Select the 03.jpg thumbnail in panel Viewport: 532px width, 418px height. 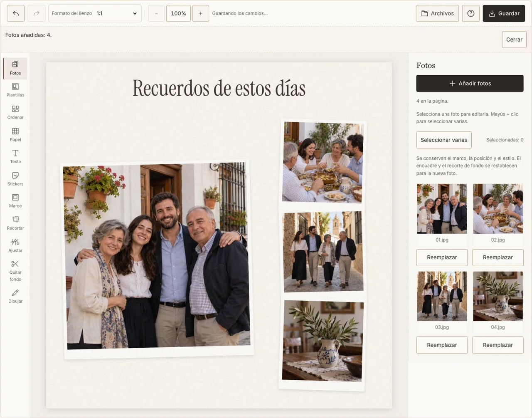[442, 296]
